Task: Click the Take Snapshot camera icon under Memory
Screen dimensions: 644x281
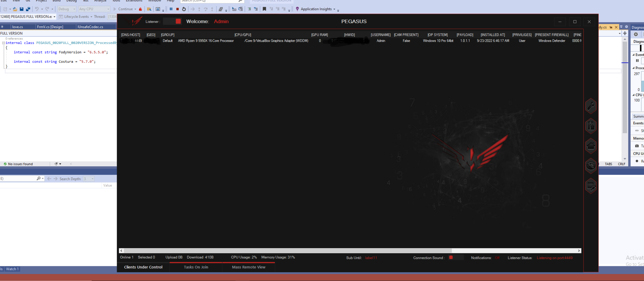Action: [637, 146]
